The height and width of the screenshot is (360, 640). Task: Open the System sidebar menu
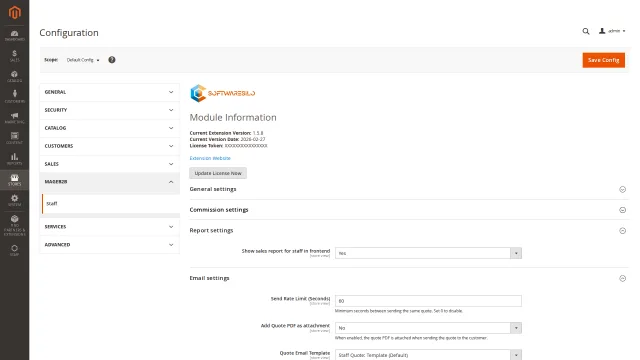click(x=15, y=200)
